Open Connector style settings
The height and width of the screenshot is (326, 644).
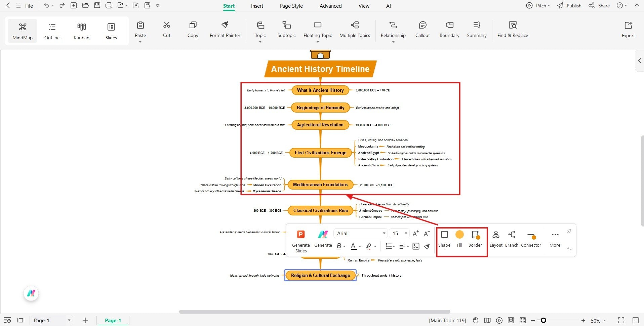531,239
